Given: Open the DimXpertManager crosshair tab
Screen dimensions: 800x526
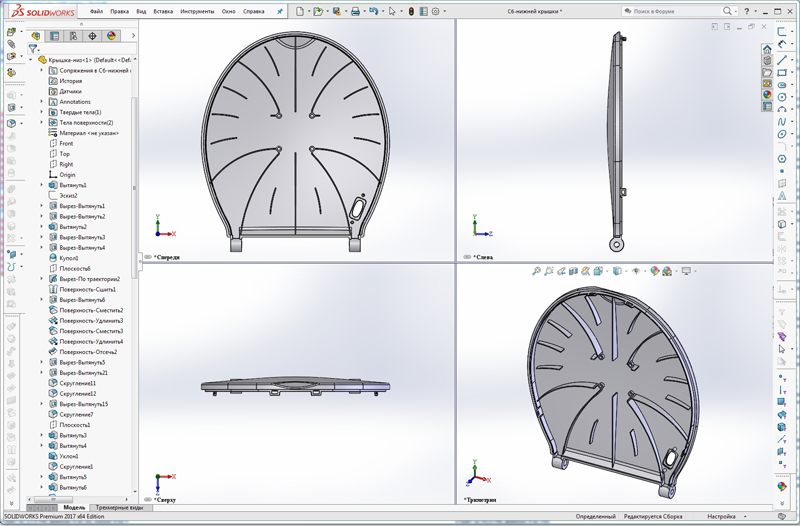Looking at the screenshot, I should pyautogui.click(x=92, y=35).
